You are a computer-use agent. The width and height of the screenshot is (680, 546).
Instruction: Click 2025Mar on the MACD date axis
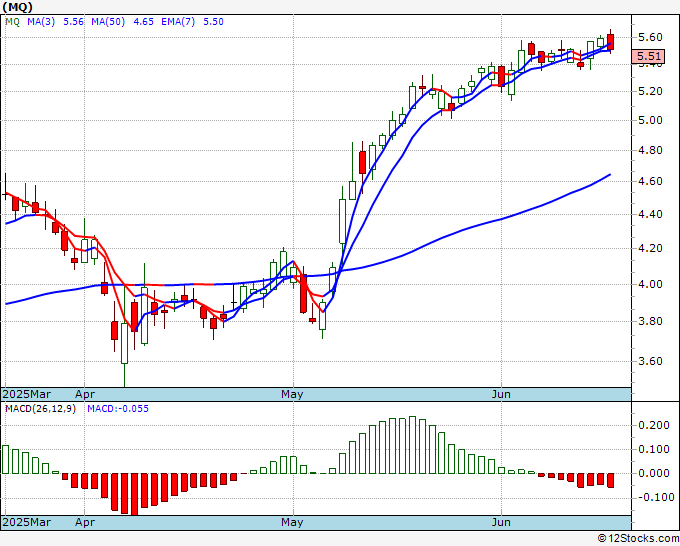pyautogui.click(x=27, y=522)
